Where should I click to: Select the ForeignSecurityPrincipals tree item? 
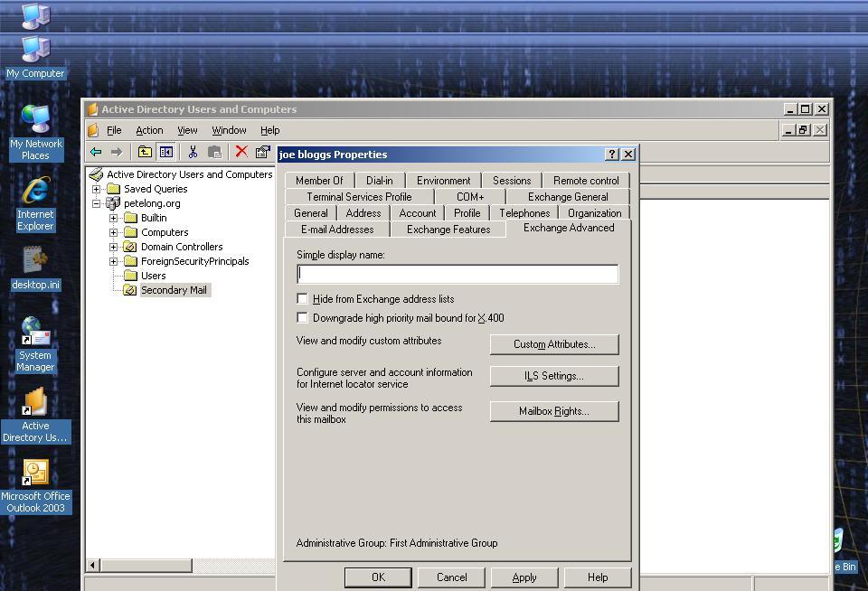point(195,260)
